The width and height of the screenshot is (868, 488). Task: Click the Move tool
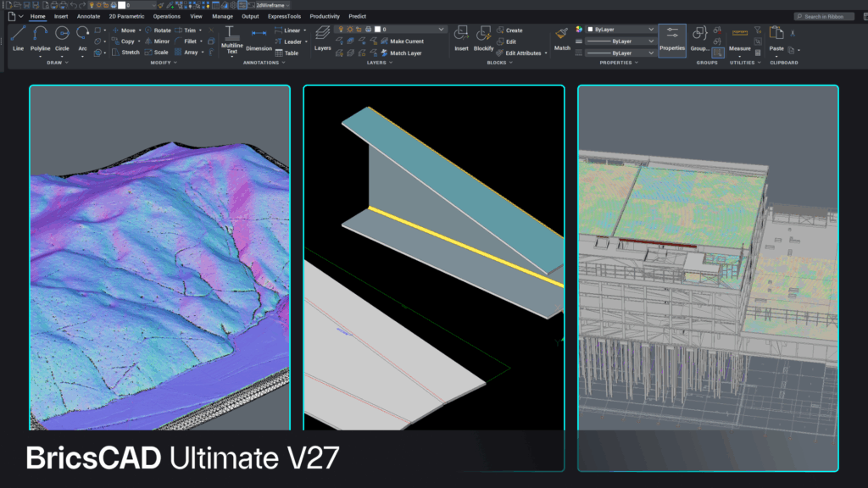pos(124,30)
